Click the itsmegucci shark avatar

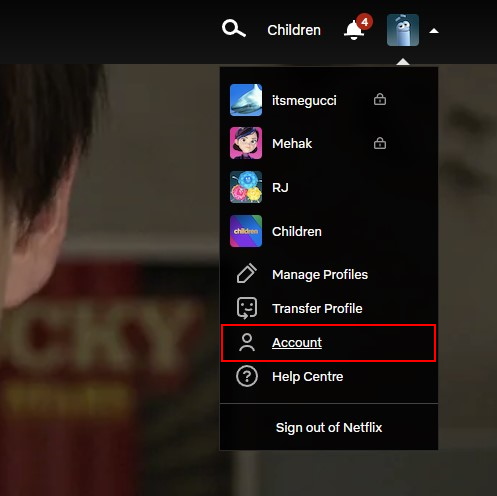(x=246, y=100)
